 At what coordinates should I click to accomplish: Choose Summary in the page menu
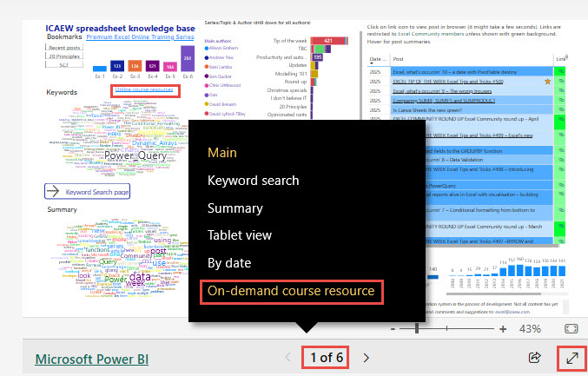(235, 208)
